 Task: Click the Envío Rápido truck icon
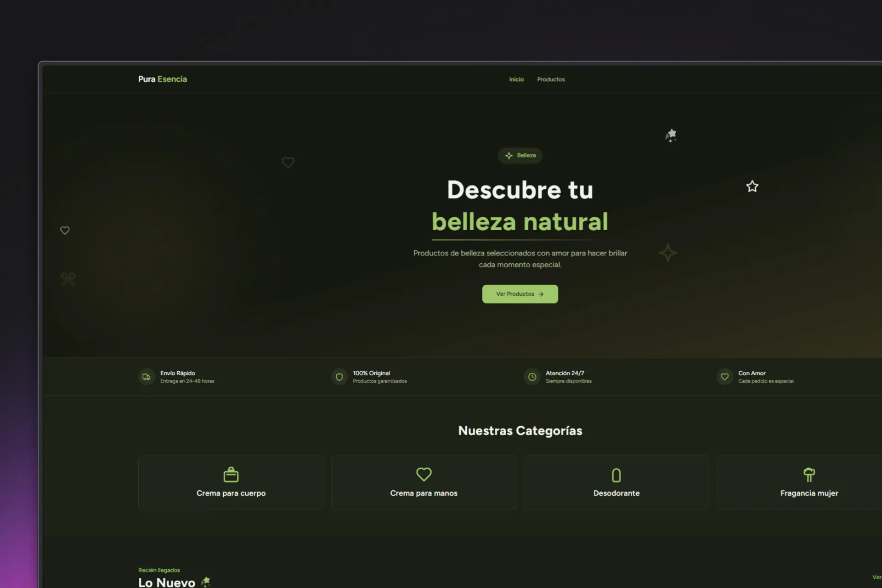(147, 377)
